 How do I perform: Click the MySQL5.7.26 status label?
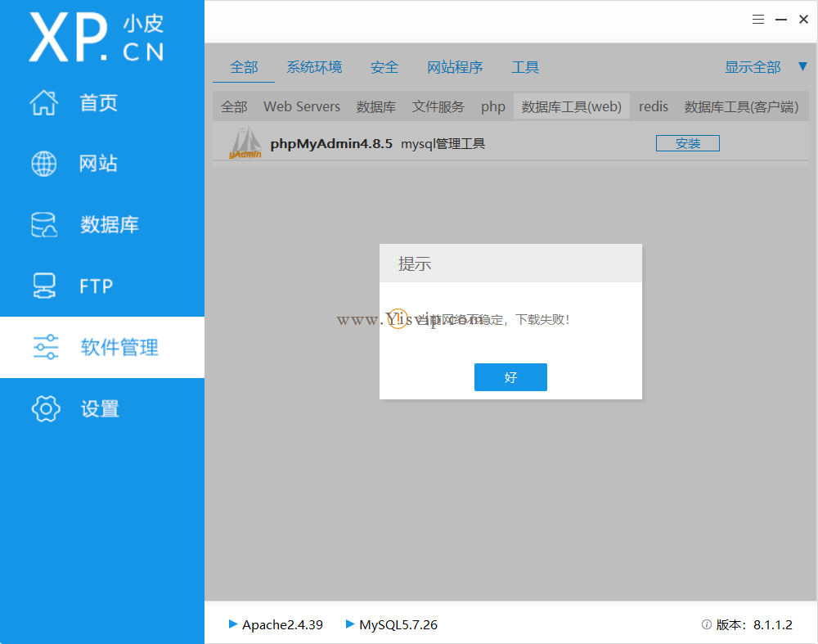point(398,624)
